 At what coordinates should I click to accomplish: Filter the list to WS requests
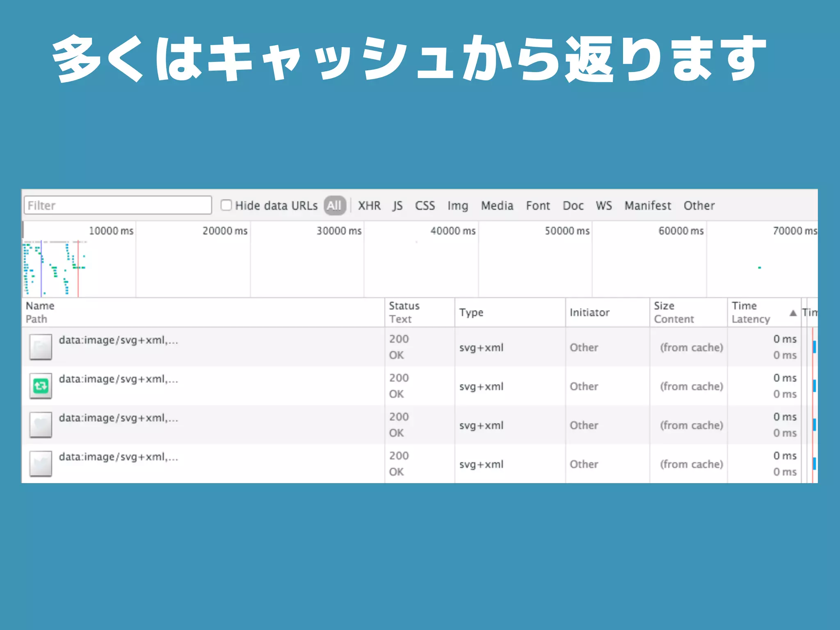604,205
